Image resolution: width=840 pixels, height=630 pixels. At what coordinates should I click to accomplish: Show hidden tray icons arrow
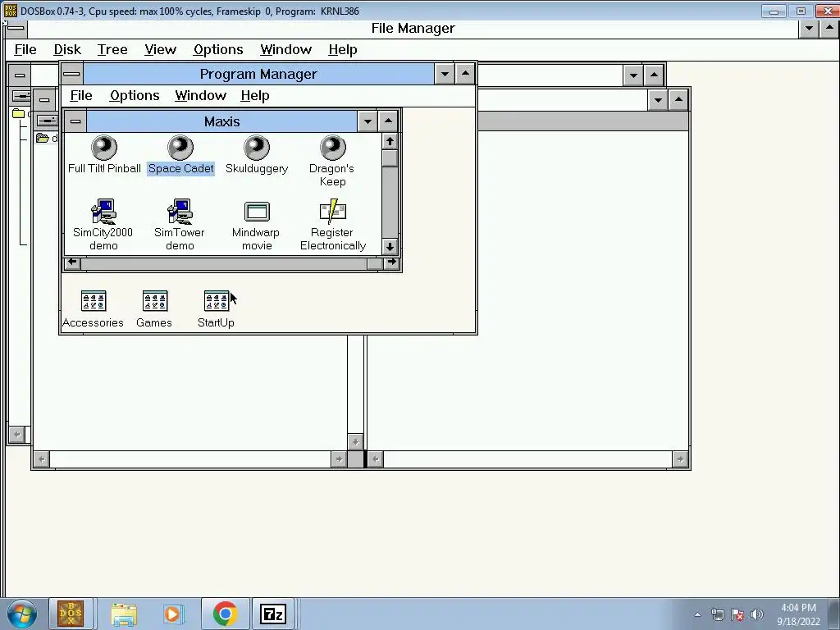point(697,614)
